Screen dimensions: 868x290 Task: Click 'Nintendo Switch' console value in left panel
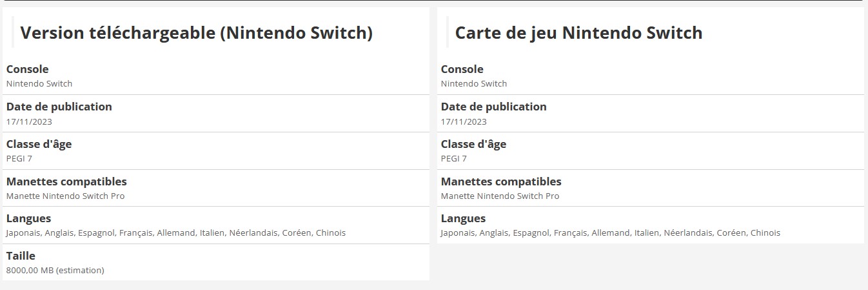pyautogui.click(x=39, y=83)
